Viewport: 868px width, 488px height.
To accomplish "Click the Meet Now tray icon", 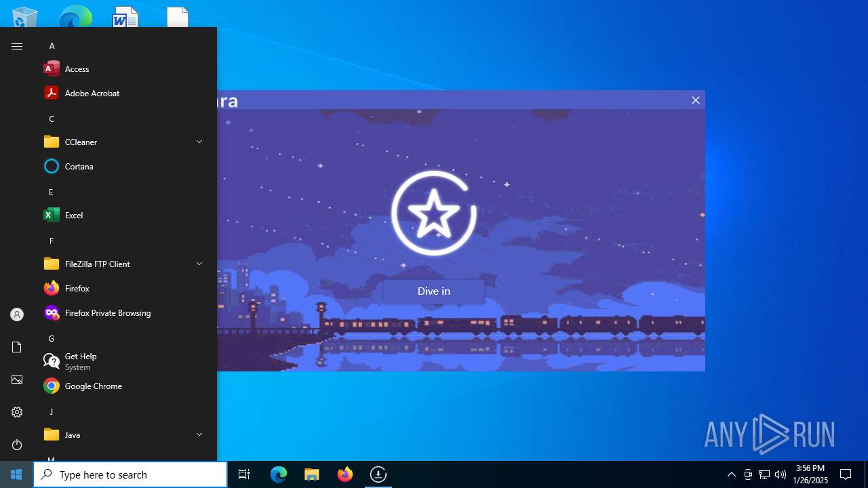I will (748, 474).
